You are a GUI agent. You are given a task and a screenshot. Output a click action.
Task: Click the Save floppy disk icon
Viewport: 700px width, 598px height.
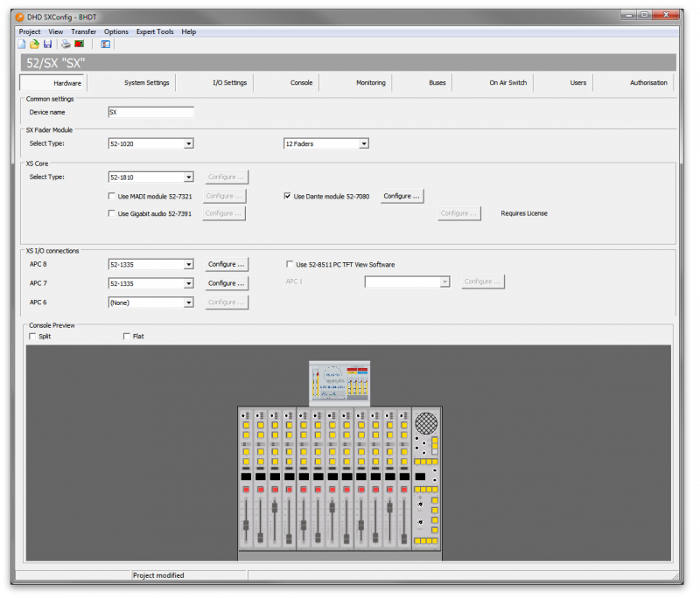pyautogui.click(x=47, y=44)
